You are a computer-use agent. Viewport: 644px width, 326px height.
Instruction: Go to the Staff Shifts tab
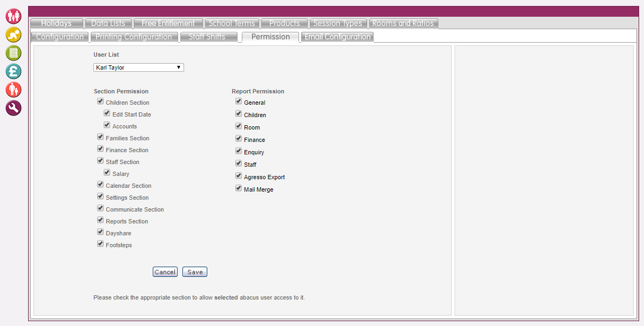tap(208, 37)
